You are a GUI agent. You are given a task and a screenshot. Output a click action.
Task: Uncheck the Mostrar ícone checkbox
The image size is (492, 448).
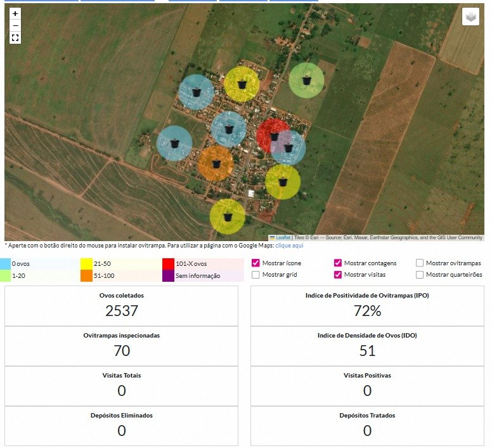256,263
